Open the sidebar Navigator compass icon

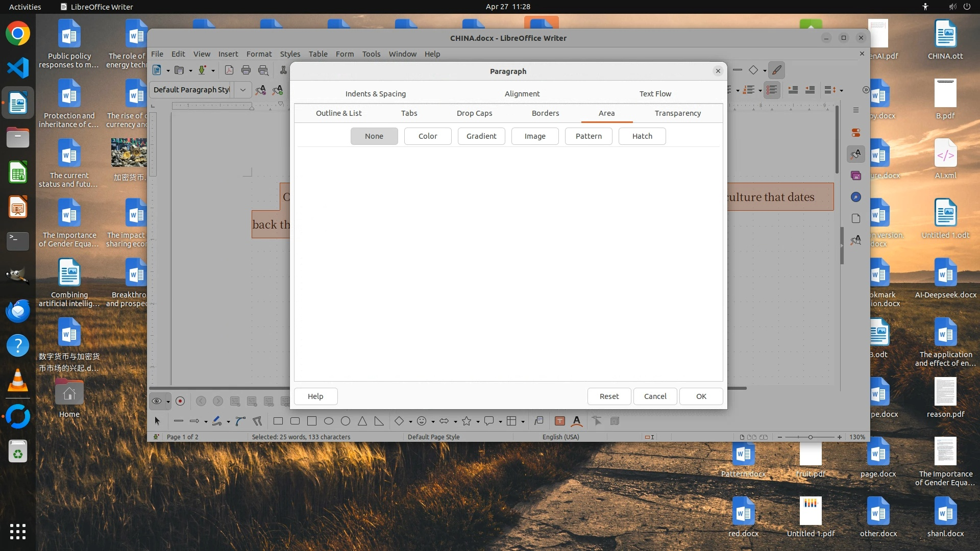[x=856, y=197]
